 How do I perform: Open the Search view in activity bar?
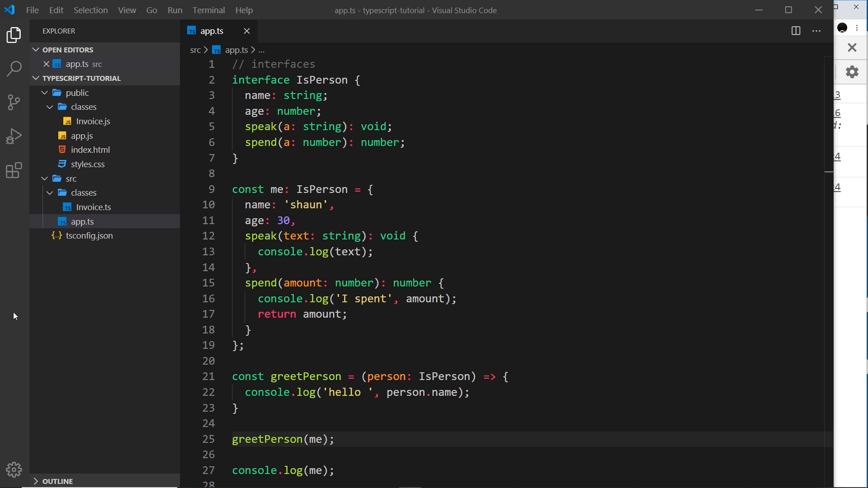[x=14, y=69]
